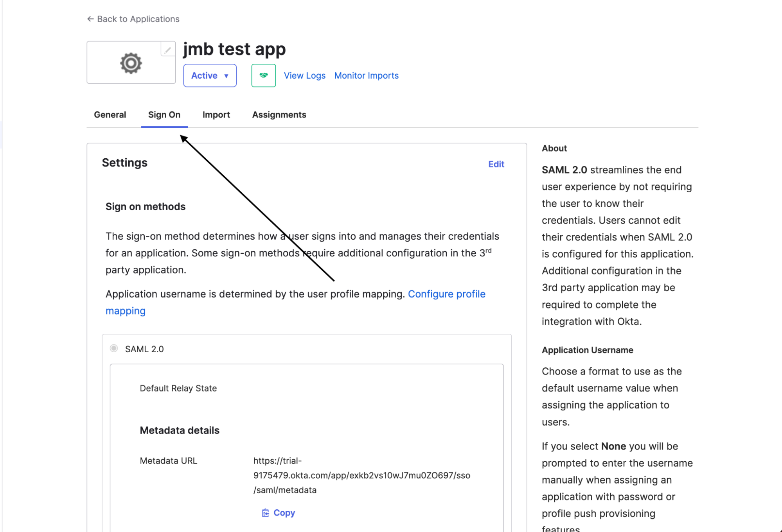The image size is (782, 532).
Task: Click the pencil edit logo icon
Action: 168,50
